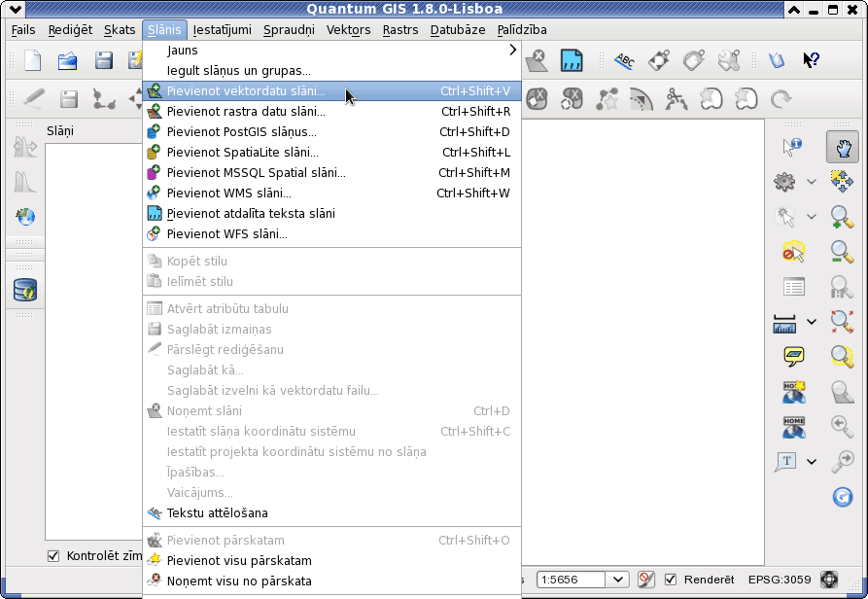This screenshot has height=599, width=868.
Task: Click the New Bookmark icon
Action: tap(794, 392)
